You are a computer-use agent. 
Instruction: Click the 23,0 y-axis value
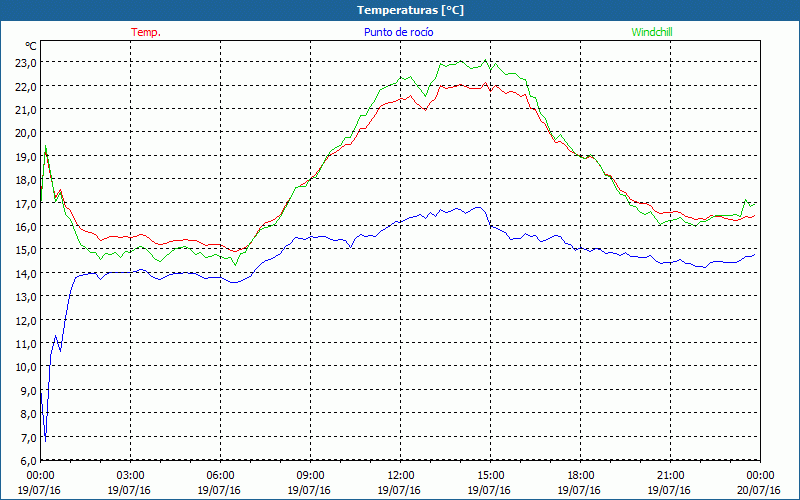(x=26, y=63)
